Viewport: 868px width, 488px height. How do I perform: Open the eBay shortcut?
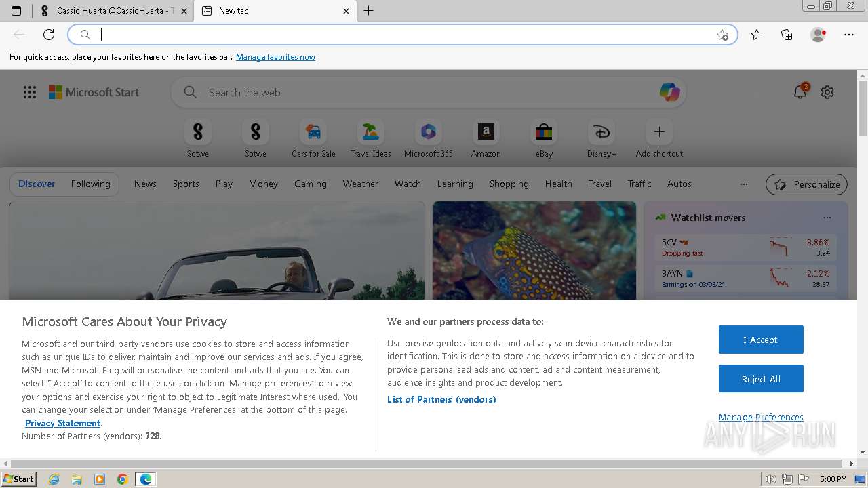(544, 138)
